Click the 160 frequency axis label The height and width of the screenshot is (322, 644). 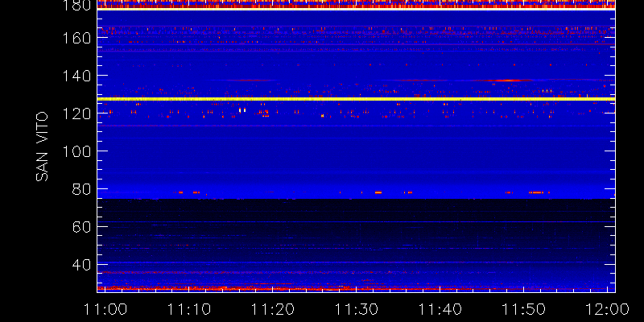point(76,38)
